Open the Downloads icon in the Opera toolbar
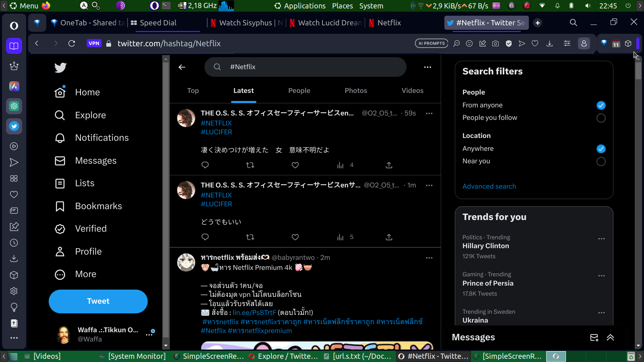 [x=549, y=43]
